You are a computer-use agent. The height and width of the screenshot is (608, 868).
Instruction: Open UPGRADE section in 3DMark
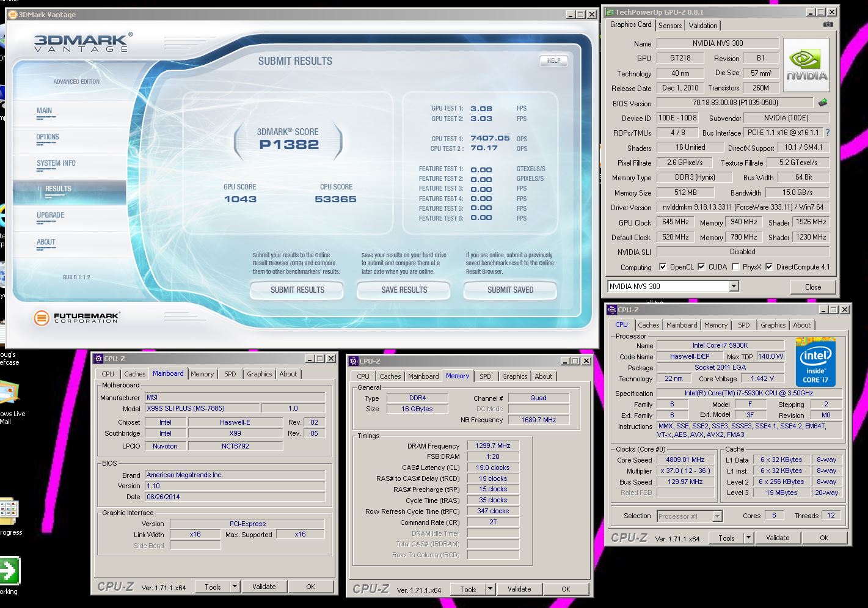click(50, 215)
